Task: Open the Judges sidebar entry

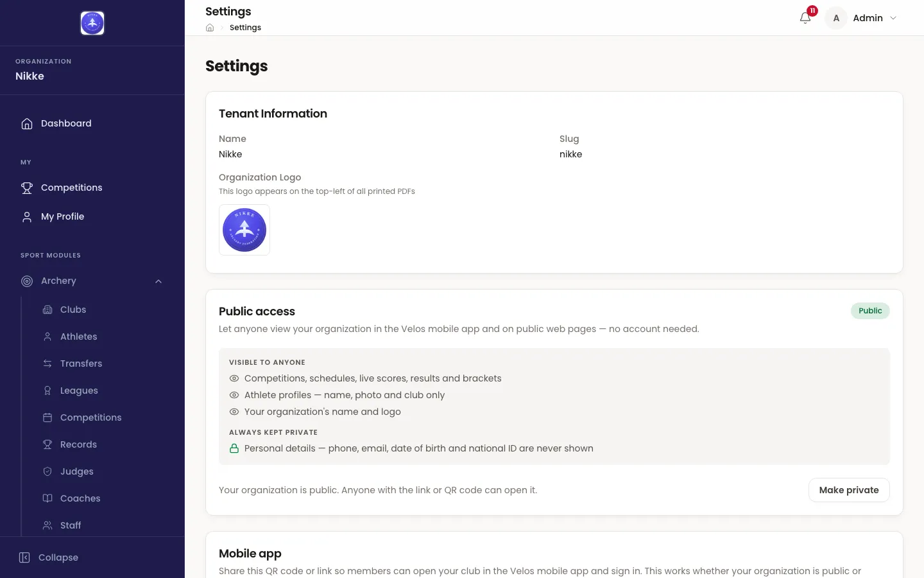Action: click(103, 471)
